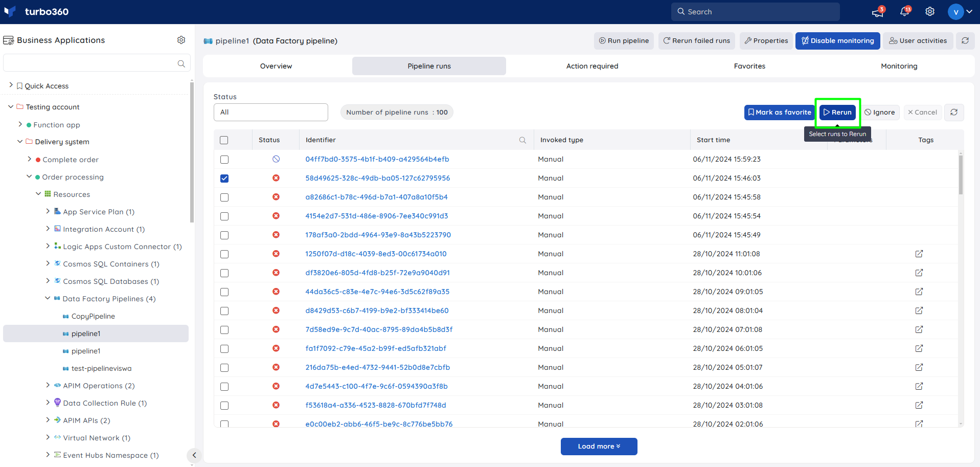Click the failed status icon of run 58d49625
This screenshot has height=467, width=980.
[x=276, y=178]
